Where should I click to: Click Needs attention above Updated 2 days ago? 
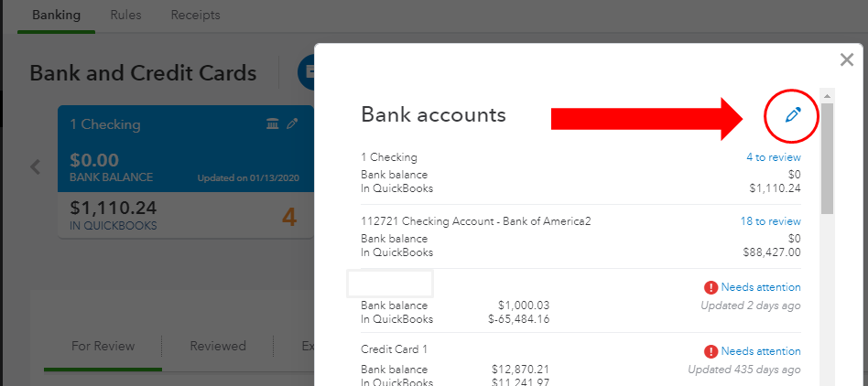coord(761,287)
